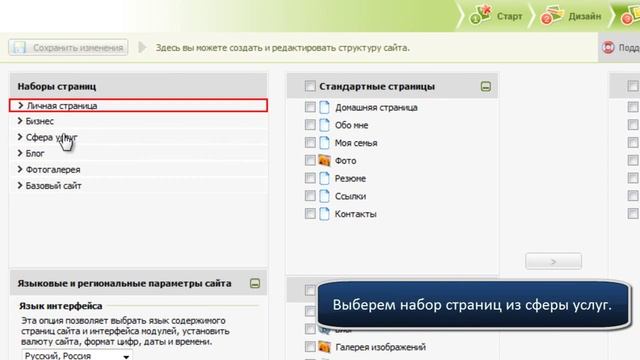
Task: Click the play arrow next to hint text
Action: pos(142,47)
